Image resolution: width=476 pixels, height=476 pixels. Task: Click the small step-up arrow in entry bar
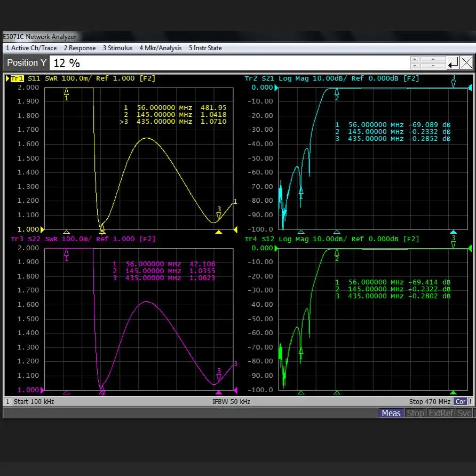(415, 59)
